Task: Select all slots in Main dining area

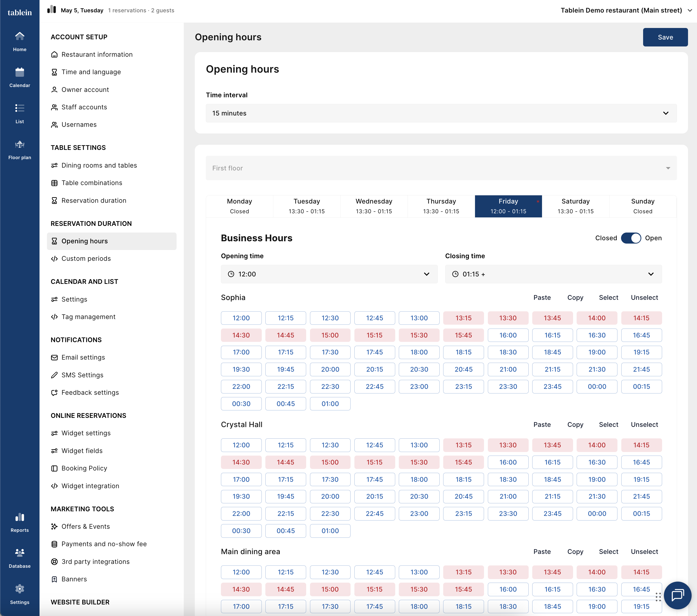Action: (608, 552)
